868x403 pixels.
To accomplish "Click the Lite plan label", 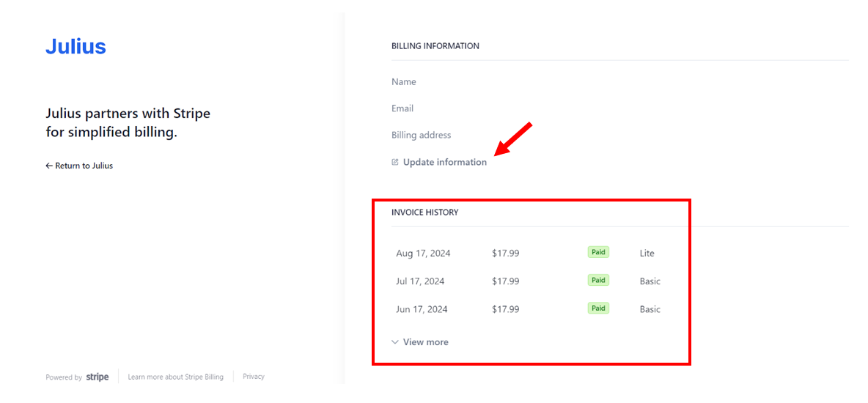I will [647, 254].
